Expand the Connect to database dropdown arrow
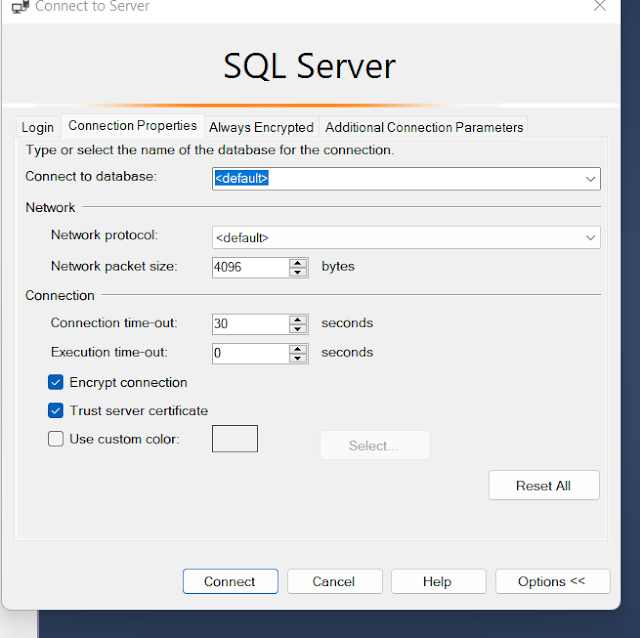The width and height of the screenshot is (640, 638). coord(590,179)
